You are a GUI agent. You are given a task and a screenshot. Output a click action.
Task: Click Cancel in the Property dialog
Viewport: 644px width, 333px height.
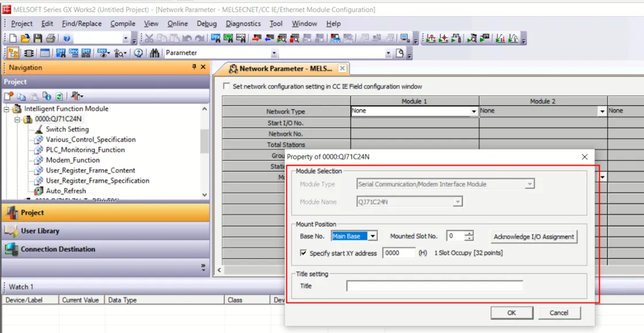click(559, 312)
